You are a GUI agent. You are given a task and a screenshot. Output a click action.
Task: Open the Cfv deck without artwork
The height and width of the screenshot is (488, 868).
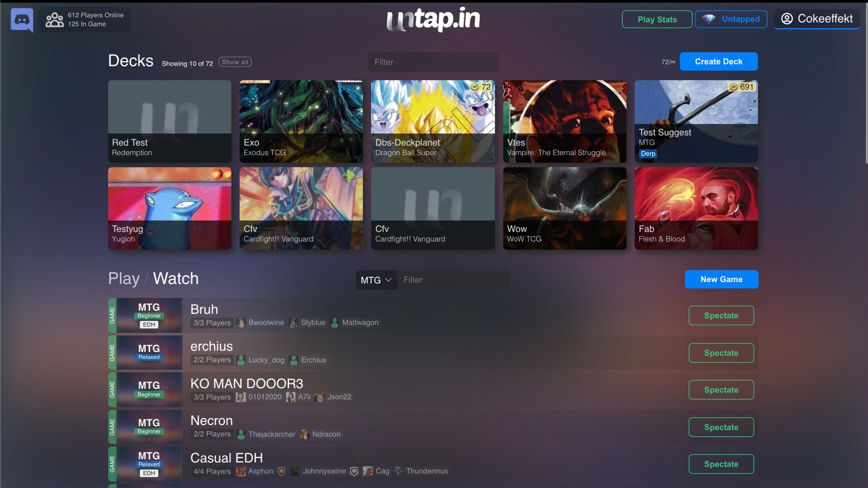(433, 208)
